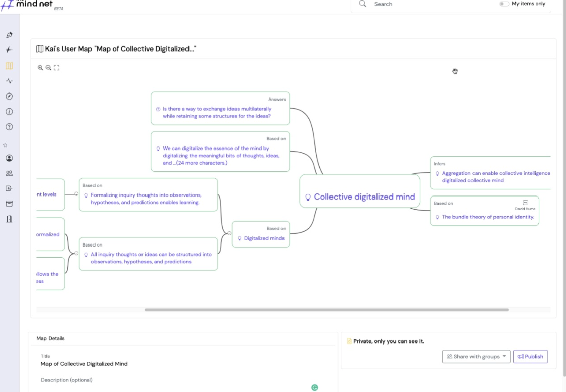The image size is (566, 392).
Task: Toggle fullscreen map view
Action: point(56,68)
